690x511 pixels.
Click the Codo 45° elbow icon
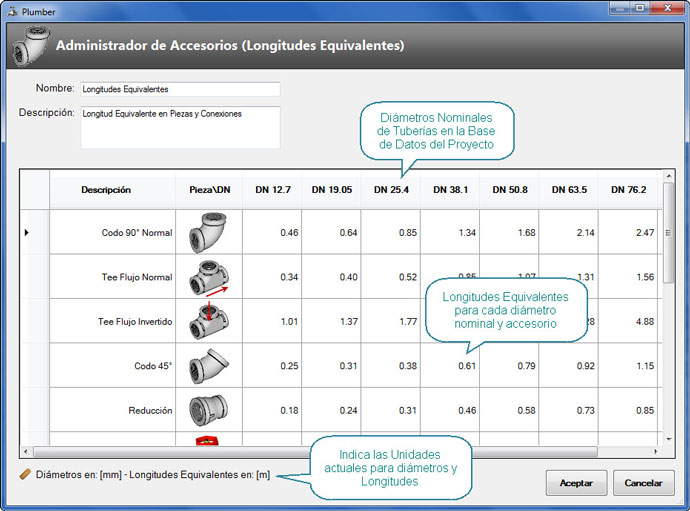pos(209,366)
